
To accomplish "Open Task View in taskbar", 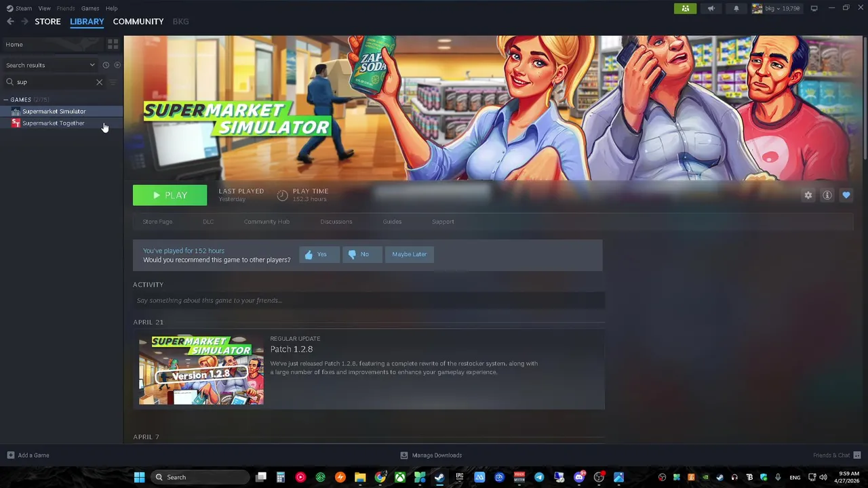I will tap(260, 477).
